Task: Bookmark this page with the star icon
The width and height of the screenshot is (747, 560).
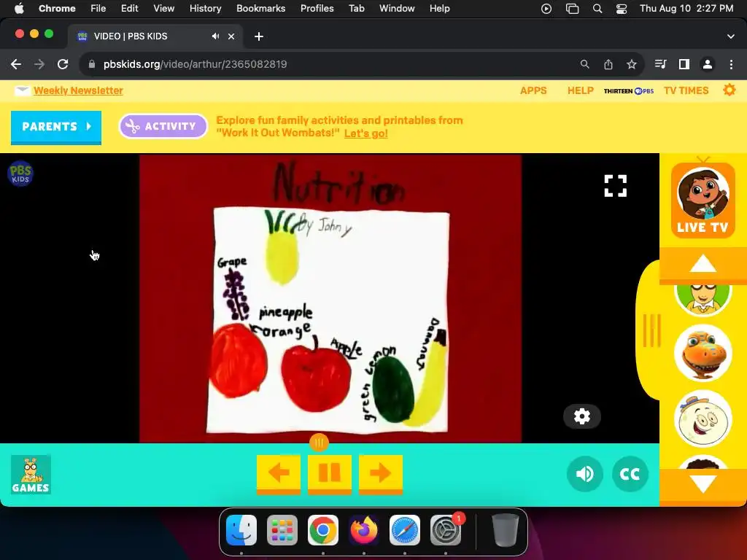Action: click(x=631, y=64)
